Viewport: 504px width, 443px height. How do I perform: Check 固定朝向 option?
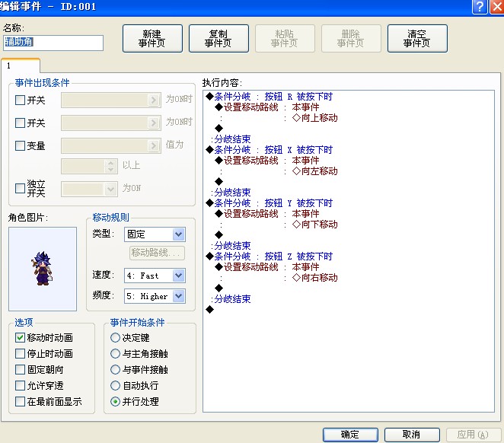(20, 369)
